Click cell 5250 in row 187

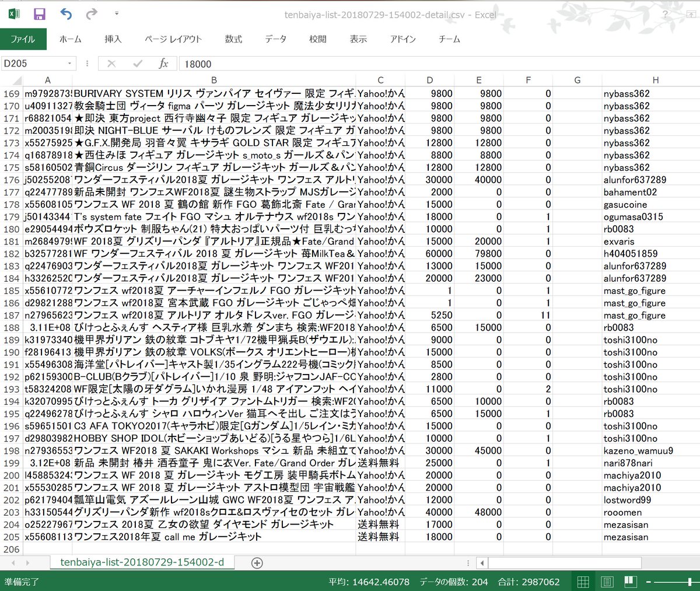pyautogui.click(x=429, y=315)
